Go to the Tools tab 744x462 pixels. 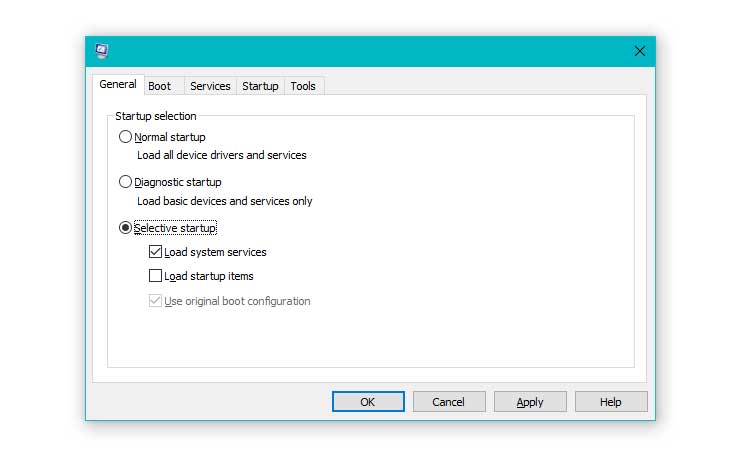click(303, 86)
